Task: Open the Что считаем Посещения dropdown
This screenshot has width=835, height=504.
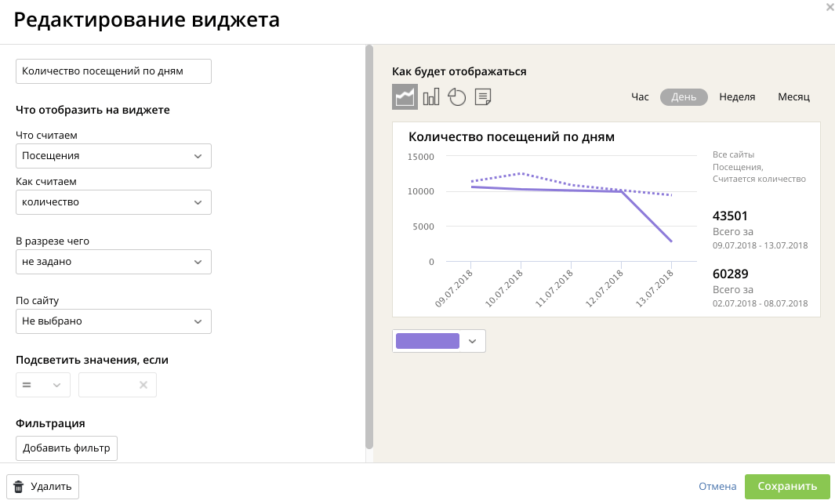Action: 114,156
